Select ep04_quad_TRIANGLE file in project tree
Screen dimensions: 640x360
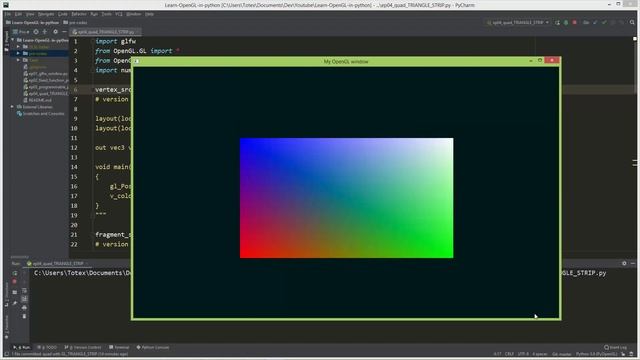[x=45, y=93]
